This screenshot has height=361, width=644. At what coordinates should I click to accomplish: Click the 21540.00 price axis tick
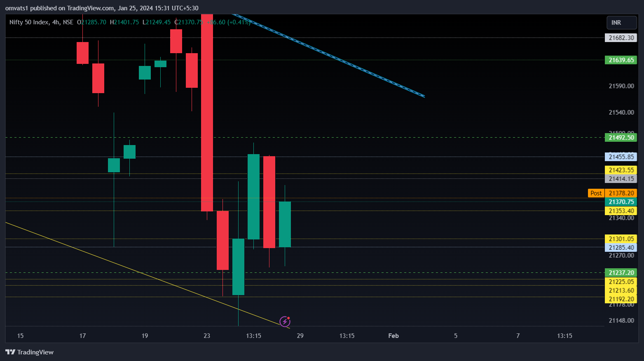pyautogui.click(x=621, y=113)
